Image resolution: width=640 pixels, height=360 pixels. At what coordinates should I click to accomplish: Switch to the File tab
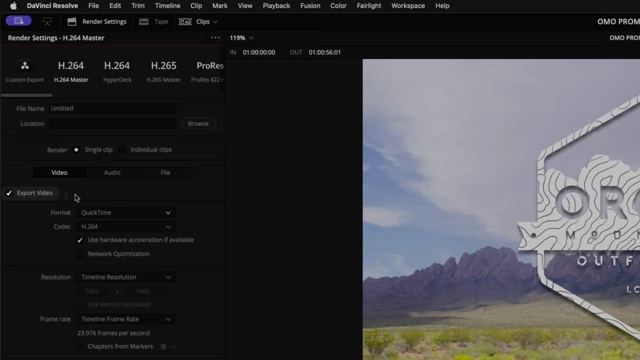pyautogui.click(x=165, y=173)
